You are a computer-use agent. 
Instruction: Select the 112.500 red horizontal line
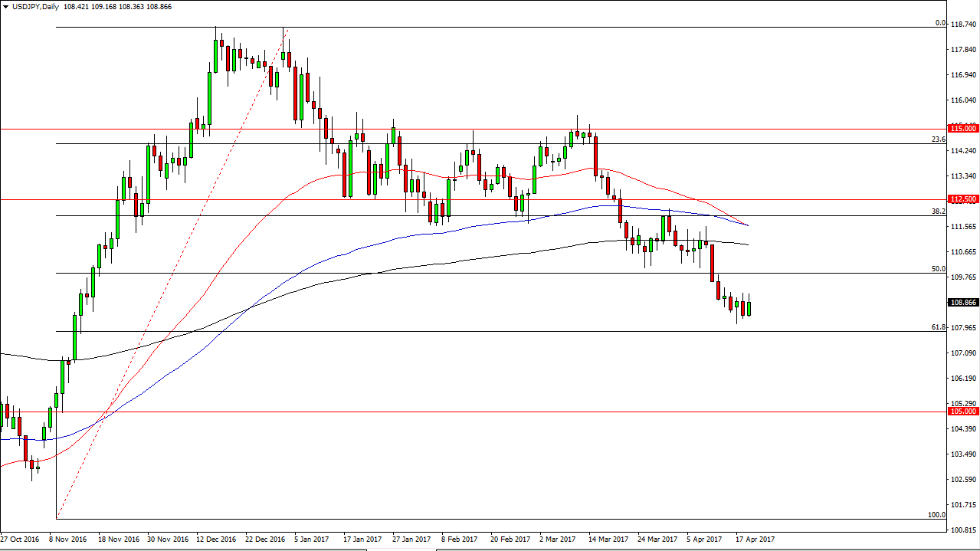click(x=460, y=198)
